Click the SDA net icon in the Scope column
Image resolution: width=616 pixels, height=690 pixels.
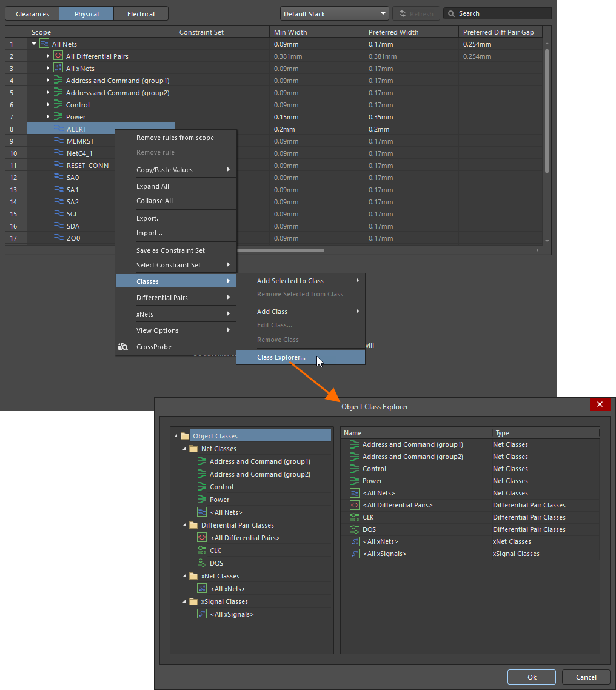tap(59, 226)
